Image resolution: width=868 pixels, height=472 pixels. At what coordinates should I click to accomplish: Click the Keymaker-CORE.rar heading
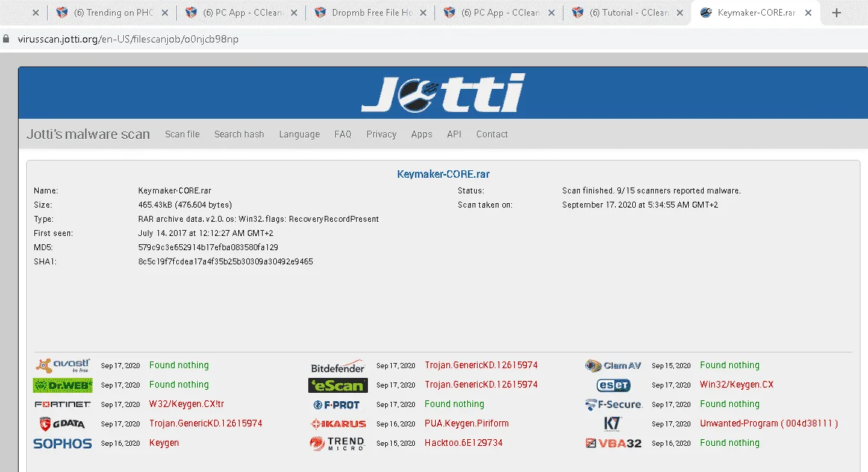click(443, 174)
